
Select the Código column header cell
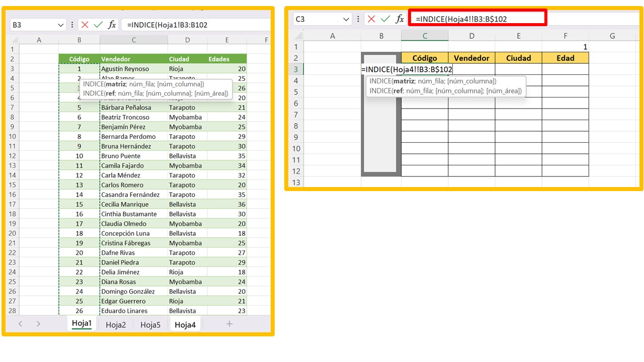424,58
